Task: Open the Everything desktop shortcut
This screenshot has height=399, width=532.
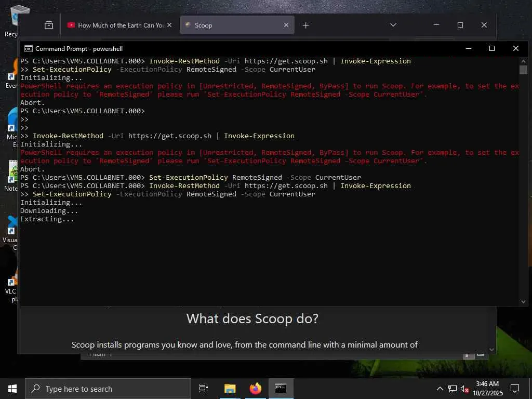Action: 11,73
